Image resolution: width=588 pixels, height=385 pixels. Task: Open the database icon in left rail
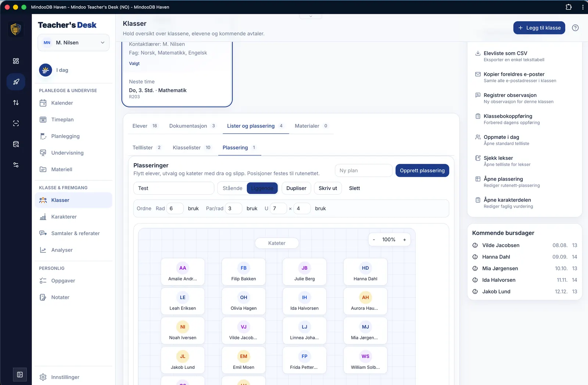(16, 144)
